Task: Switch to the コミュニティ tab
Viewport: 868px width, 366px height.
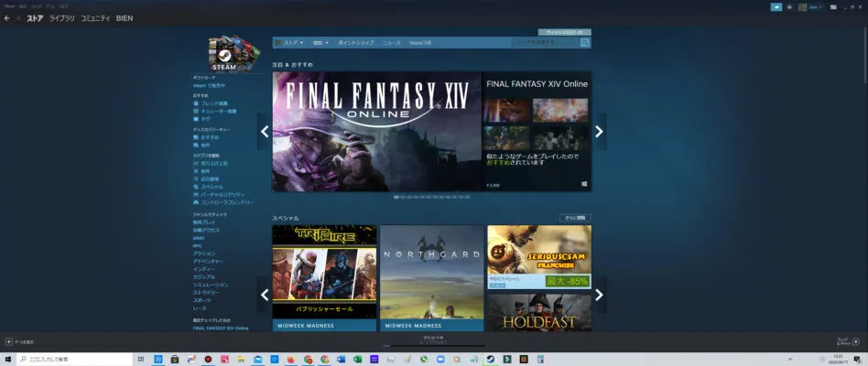Action: pos(95,18)
